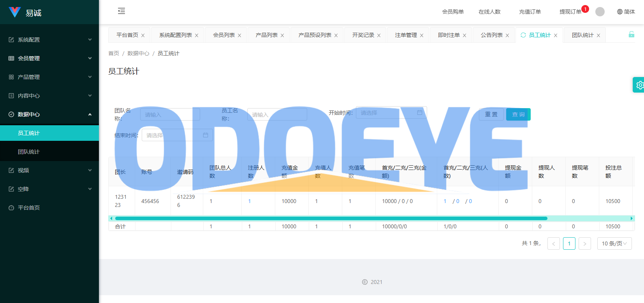The width and height of the screenshot is (644, 303).
Task: Go to next page arrow in pagination
Action: point(585,243)
